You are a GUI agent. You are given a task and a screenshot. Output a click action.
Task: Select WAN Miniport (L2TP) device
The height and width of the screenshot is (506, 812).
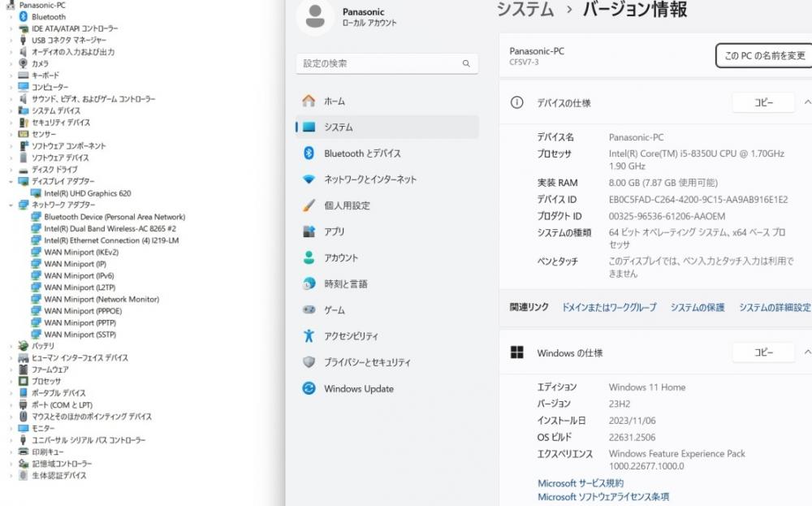(80, 288)
